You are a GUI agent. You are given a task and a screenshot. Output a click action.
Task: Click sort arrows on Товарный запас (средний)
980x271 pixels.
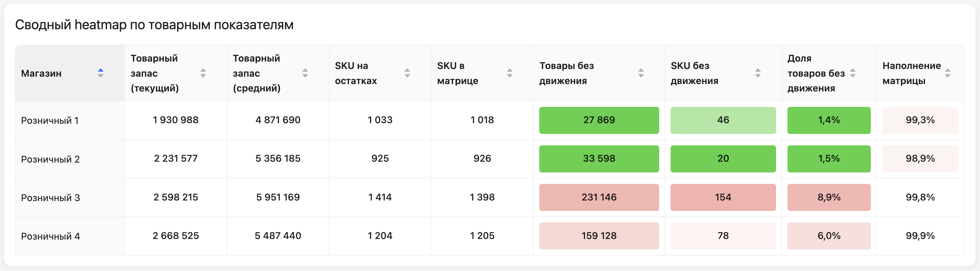pos(306,74)
